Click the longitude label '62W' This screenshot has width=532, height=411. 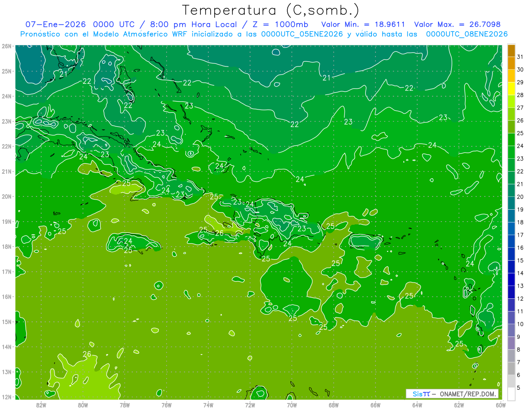459,405
